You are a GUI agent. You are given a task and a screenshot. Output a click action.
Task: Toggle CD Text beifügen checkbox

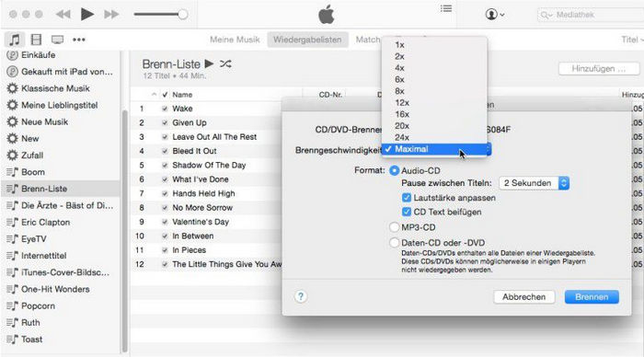[407, 212]
